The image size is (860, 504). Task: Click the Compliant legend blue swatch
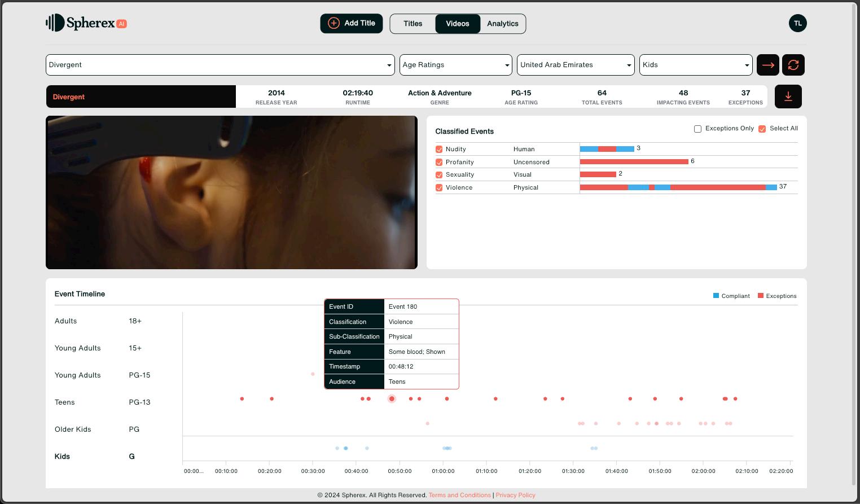tap(716, 296)
